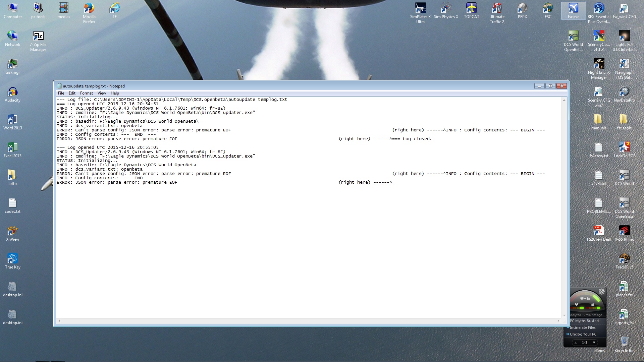This screenshot has height=362, width=644.
Task: Click Notepad's vertical scrollbar up arrow
Action: point(564,100)
